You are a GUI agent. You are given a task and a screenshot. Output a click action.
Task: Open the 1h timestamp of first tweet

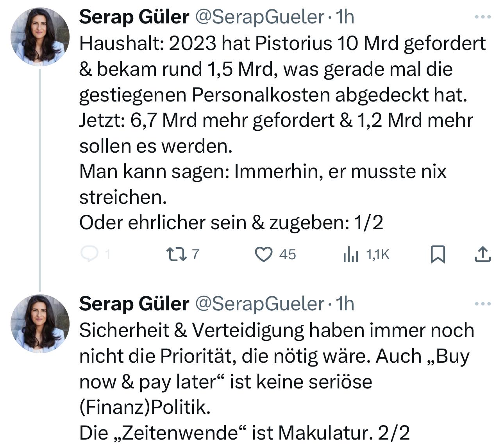345,17
